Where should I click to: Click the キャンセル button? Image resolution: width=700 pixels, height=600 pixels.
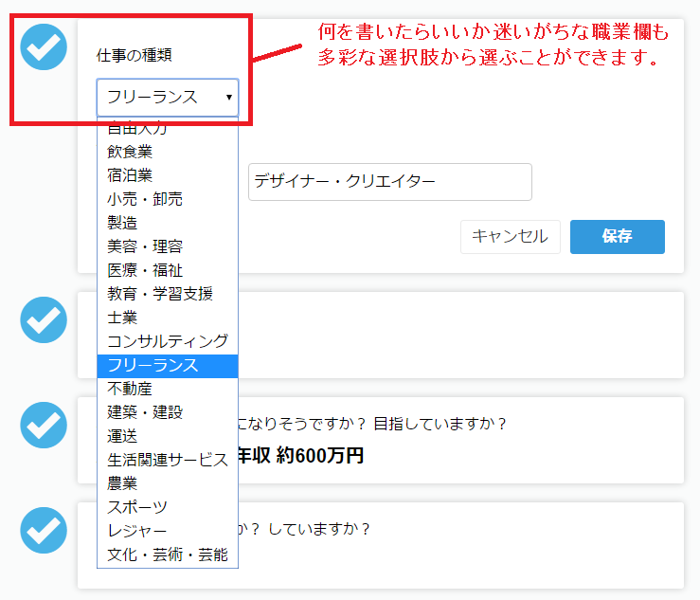510,237
